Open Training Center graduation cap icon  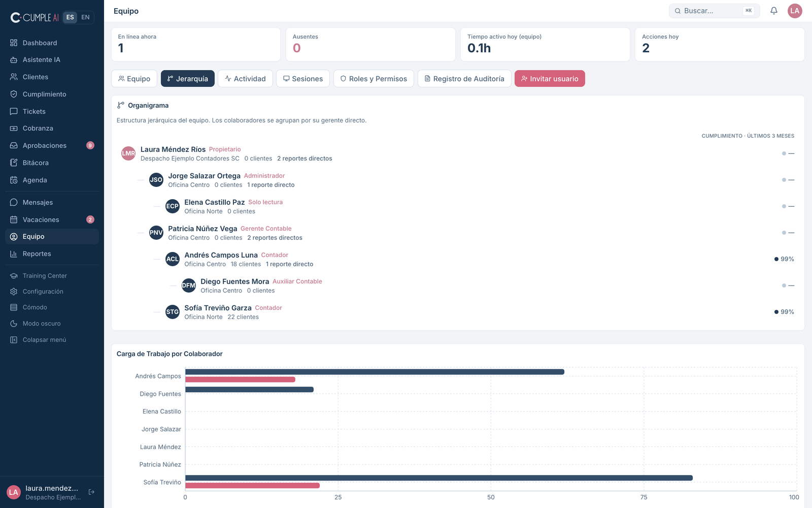14,276
